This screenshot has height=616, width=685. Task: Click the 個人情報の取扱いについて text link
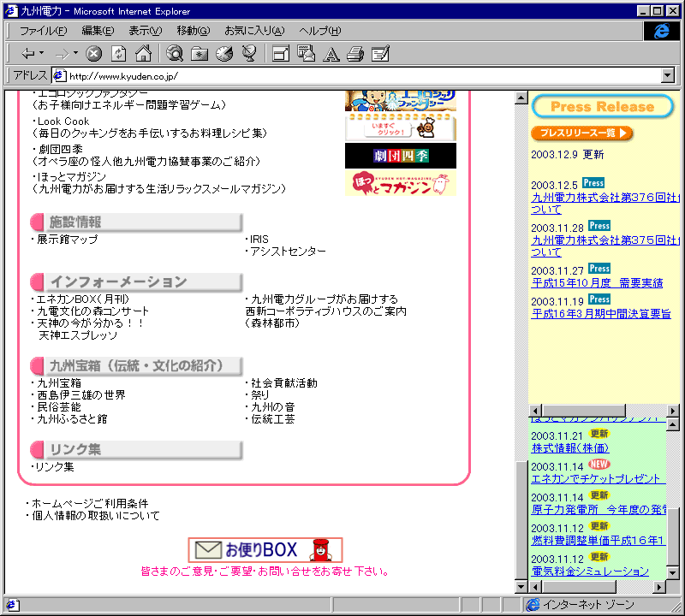96,515
